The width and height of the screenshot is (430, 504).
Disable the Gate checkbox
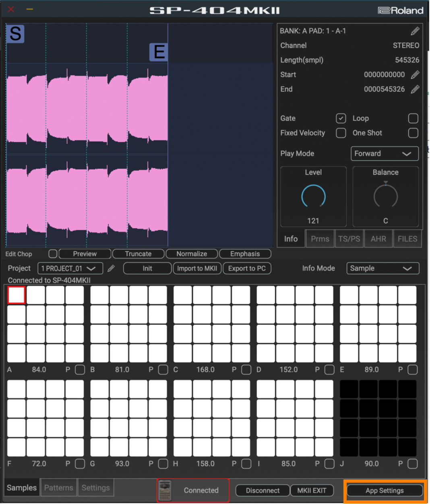click(341, 118)
